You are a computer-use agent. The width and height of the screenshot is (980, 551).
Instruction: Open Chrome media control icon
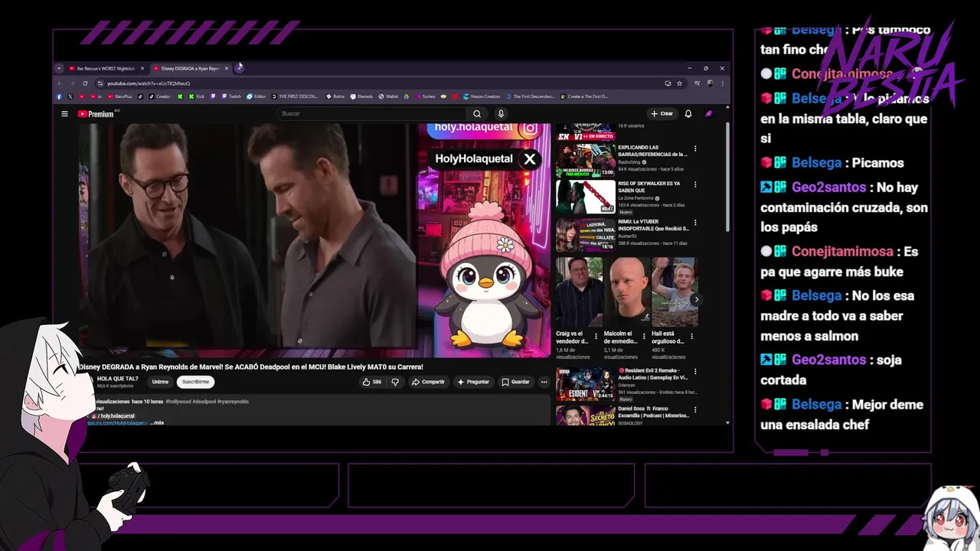click(697, 83)
